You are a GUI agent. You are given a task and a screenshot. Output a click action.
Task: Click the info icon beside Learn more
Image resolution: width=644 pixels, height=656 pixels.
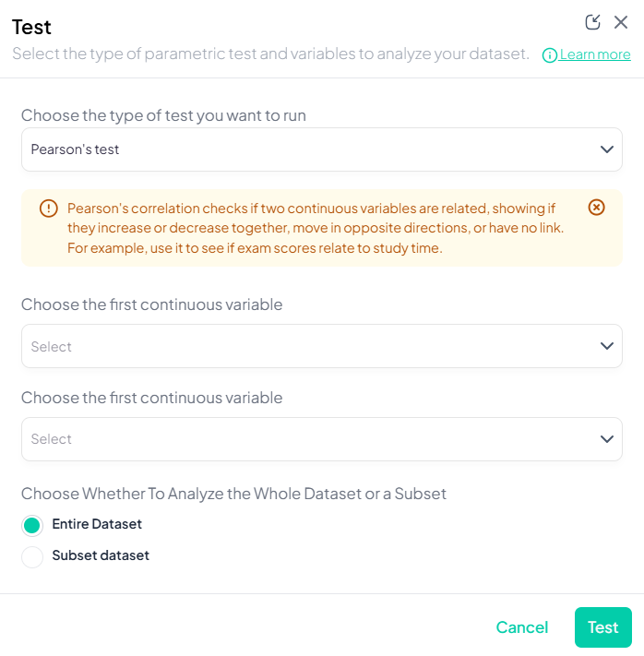(550, 55)
